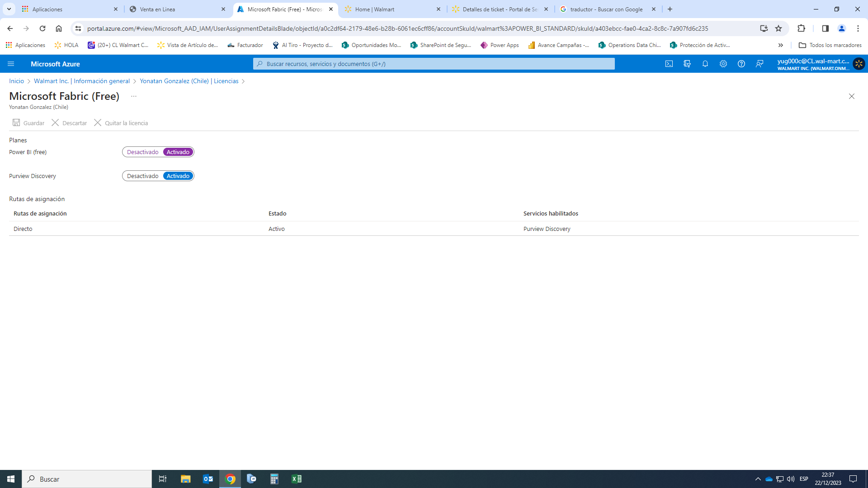Click the Quitar la licencia icon button
868x488 pixels.
click(98, 123)
